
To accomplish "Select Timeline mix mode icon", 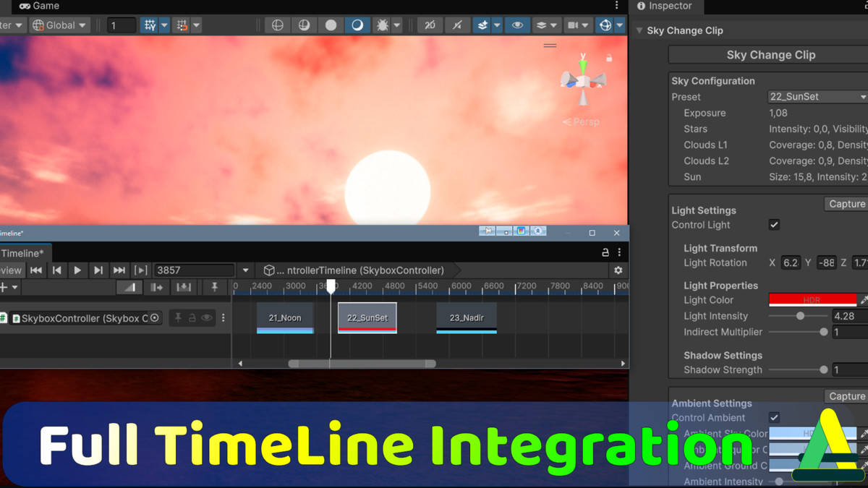I will pos(129,287).
